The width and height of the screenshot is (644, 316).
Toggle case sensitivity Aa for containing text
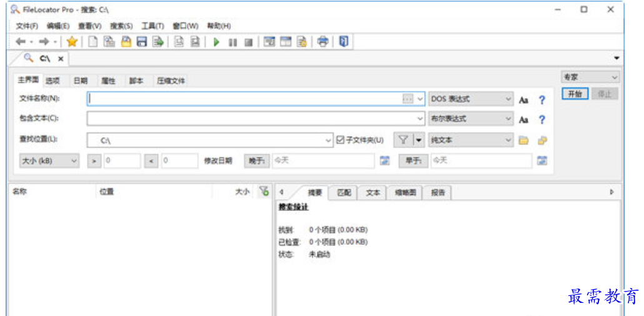tap(523, 120)
